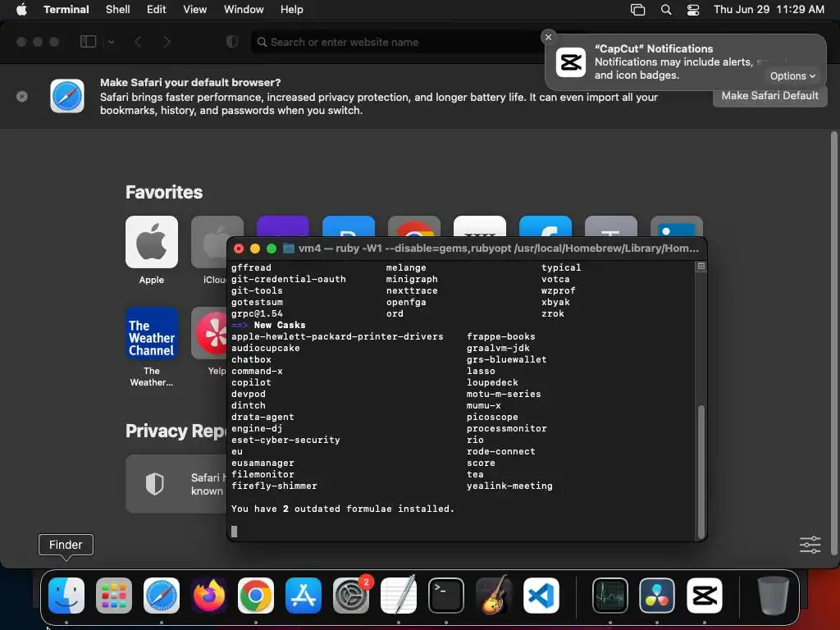
Task: Open TextEdit from the dock
Action: [x=399, y=596]
